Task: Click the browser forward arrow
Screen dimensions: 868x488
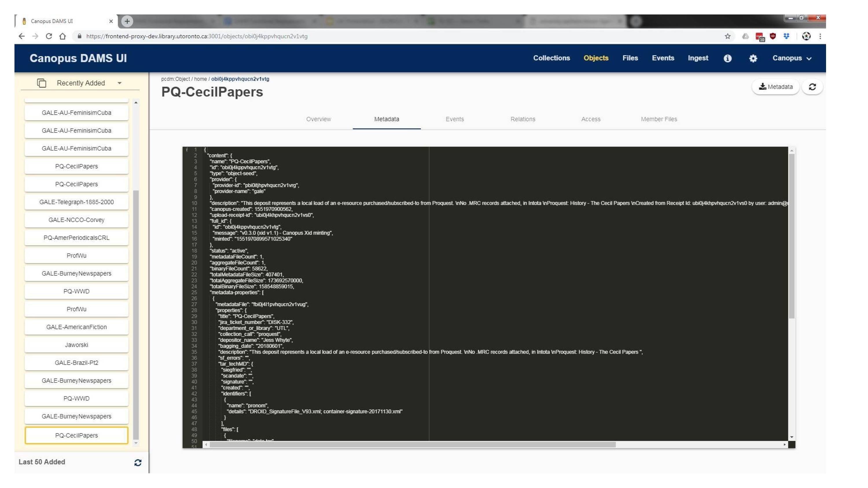Action: (35, 36)
